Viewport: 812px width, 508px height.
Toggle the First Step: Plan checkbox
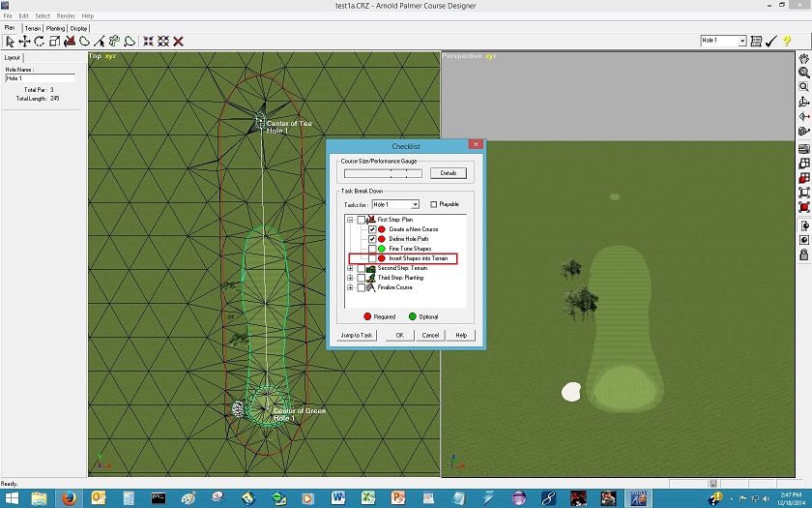click(361, 220)
